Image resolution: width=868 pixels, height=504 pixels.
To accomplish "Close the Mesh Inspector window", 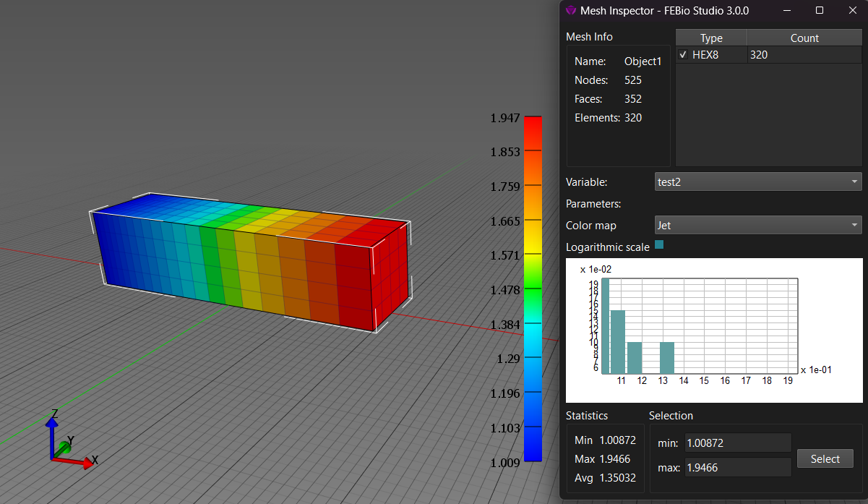I will click(852, 11).
